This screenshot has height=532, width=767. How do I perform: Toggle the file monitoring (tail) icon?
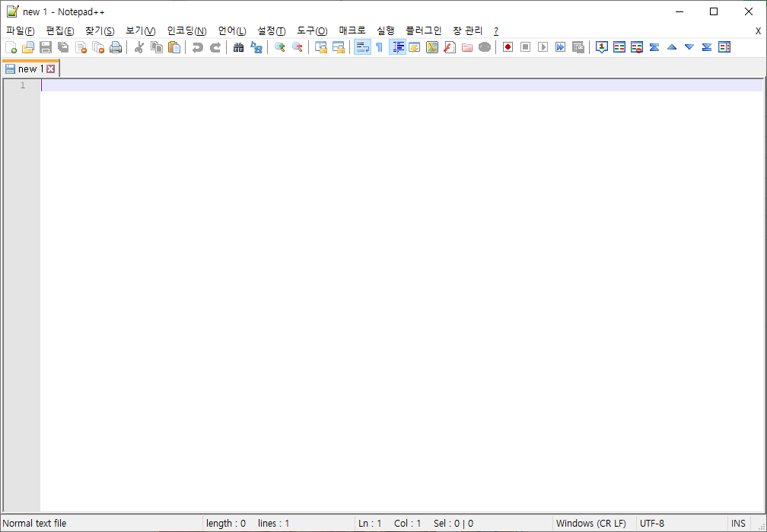(485, 47)
